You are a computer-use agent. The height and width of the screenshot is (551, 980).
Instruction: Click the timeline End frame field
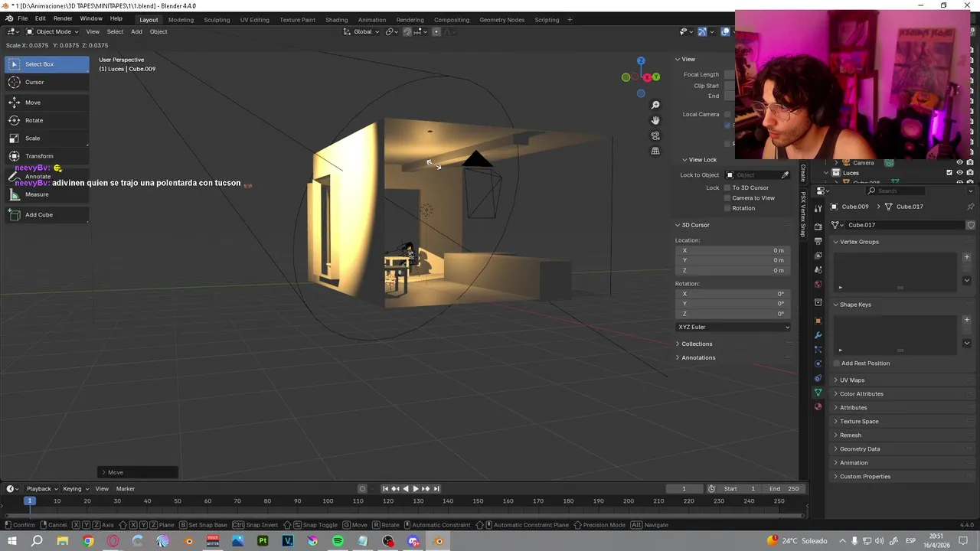pos(784,489)
